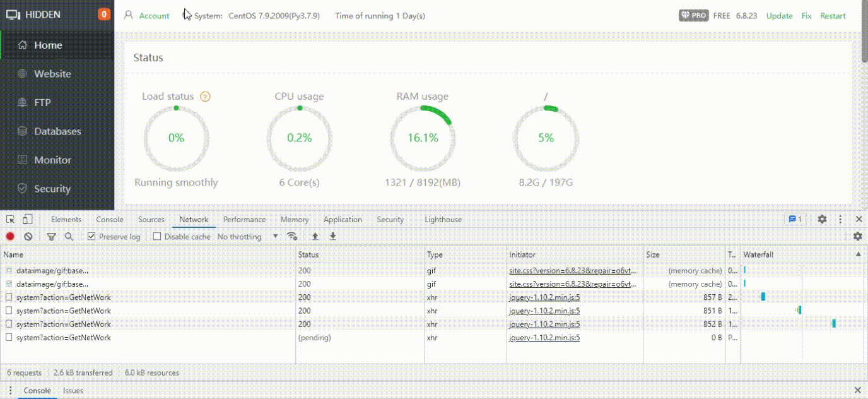Toggle the device toolbar icon

coord(27,220)
